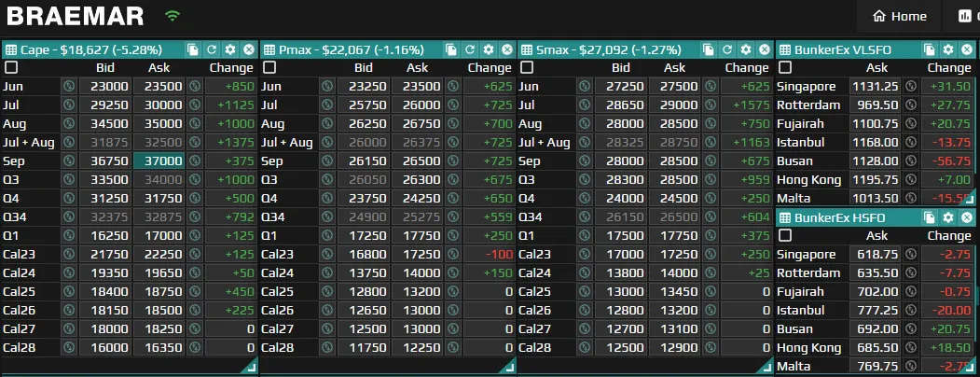980x377 pixels.
Task: Click the clock icon beside Cape Jun bid
Action: click(x=69, y=86)
